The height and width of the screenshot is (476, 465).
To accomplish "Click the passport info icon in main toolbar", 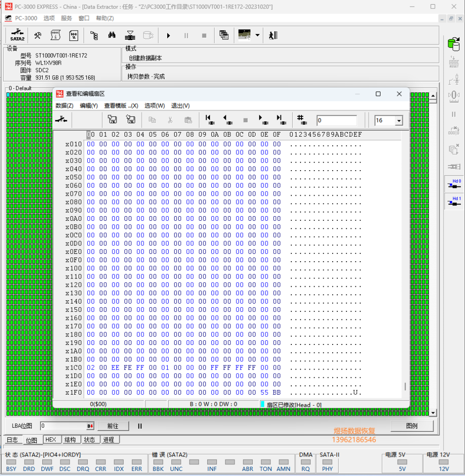I will pos(55,35).
